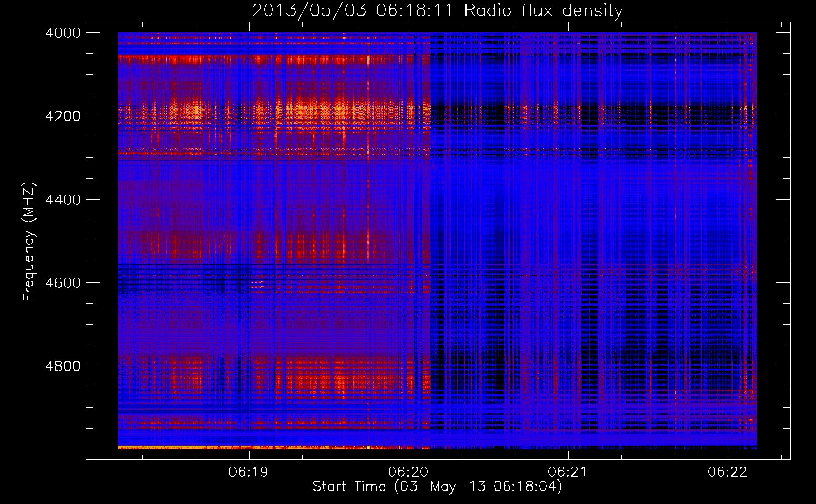Screen dimensions: 816x504
Task: Select the 4000 frequency axis label
Action: [63, 33]
